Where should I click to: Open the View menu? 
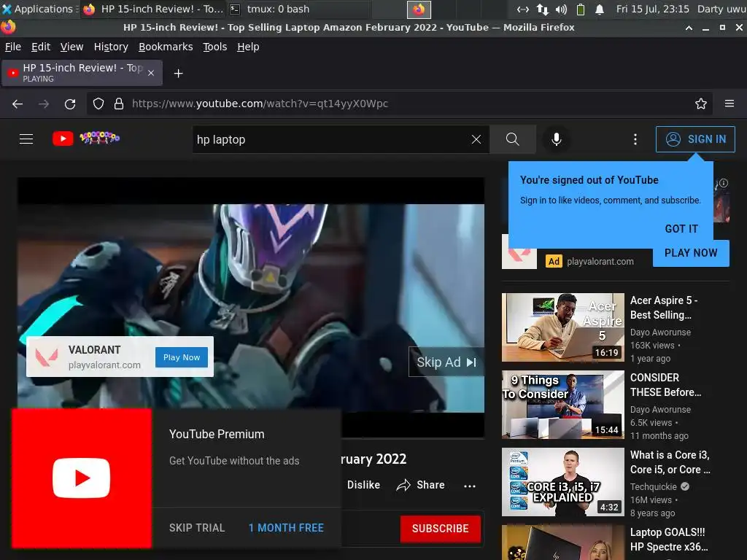pos(71,47)
